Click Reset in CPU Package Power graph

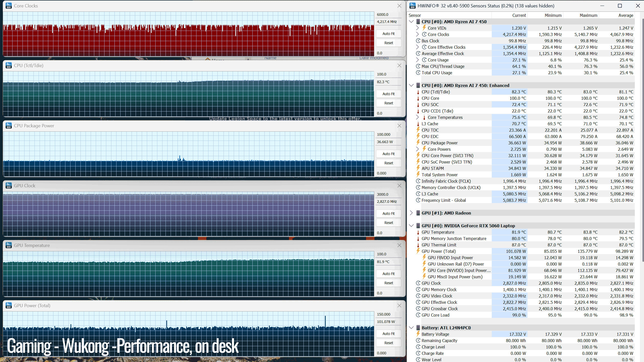[x=389, y=163]
